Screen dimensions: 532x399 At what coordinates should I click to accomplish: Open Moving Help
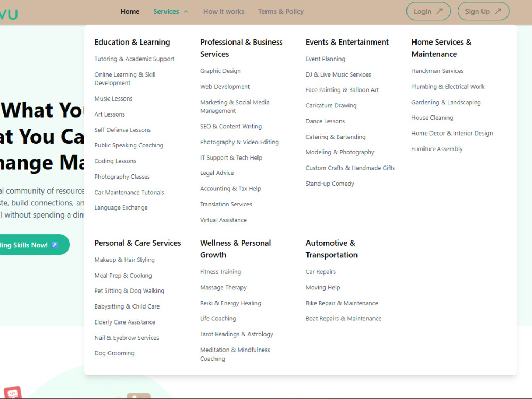323,287
